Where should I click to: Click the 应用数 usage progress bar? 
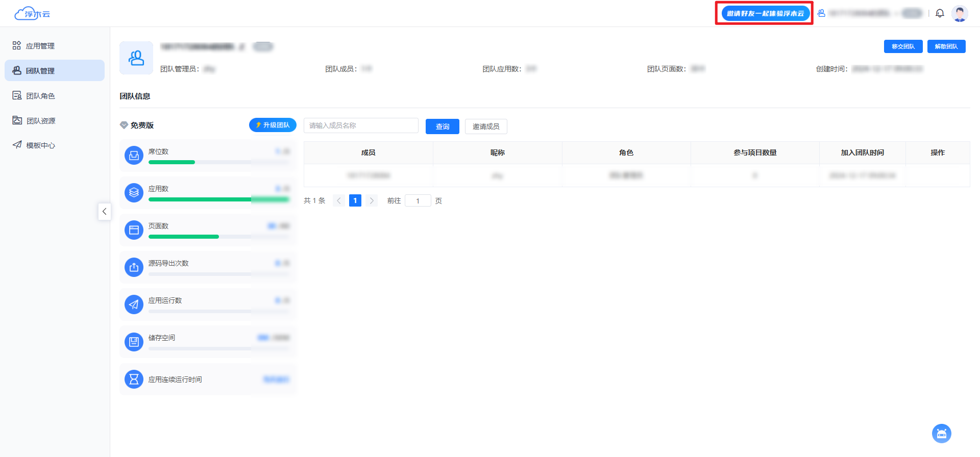[218, 199]
